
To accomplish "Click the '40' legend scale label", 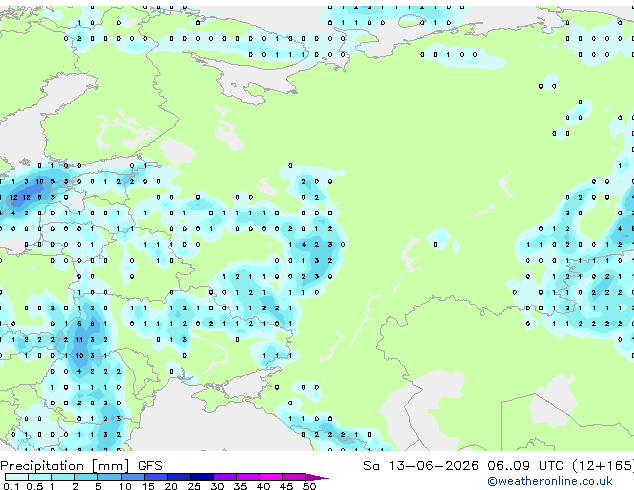I will coord(263,486).
